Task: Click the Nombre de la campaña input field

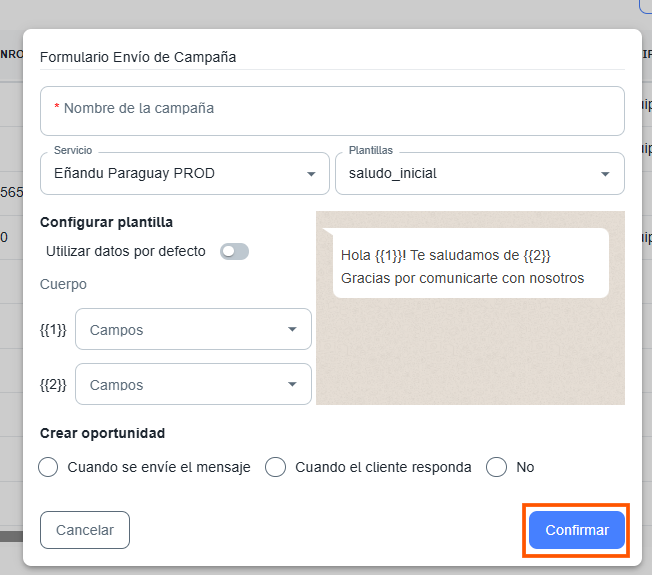Action: [331, 109]
